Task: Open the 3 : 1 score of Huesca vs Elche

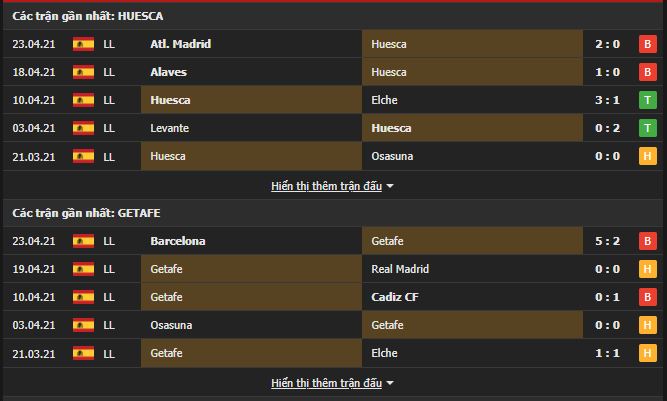Action: [607, 100]
